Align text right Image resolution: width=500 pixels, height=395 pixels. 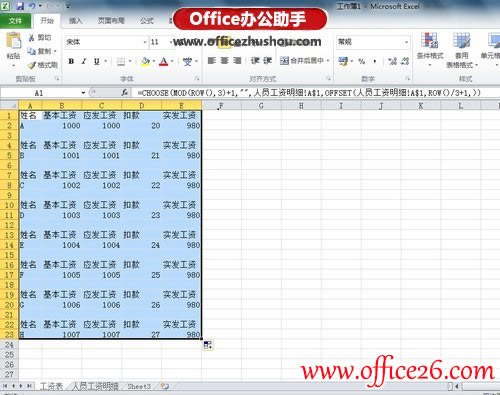point(237,61)
